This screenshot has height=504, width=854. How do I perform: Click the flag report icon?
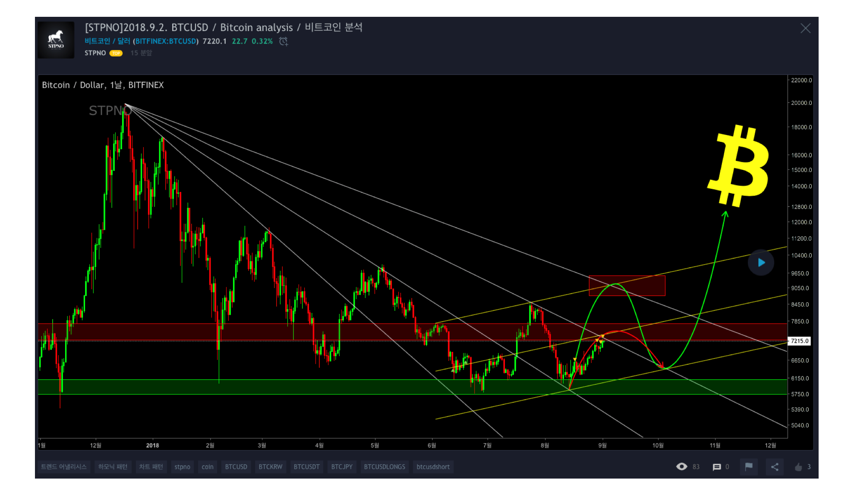[x=749, y=466]
